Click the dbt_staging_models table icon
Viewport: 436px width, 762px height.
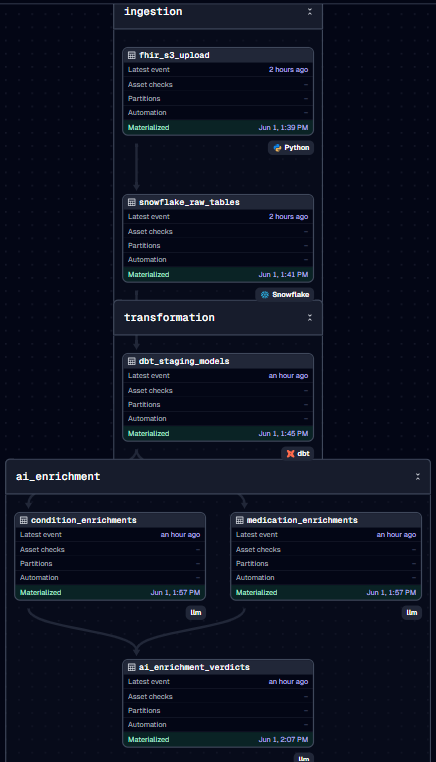click(x=132, y=361)
